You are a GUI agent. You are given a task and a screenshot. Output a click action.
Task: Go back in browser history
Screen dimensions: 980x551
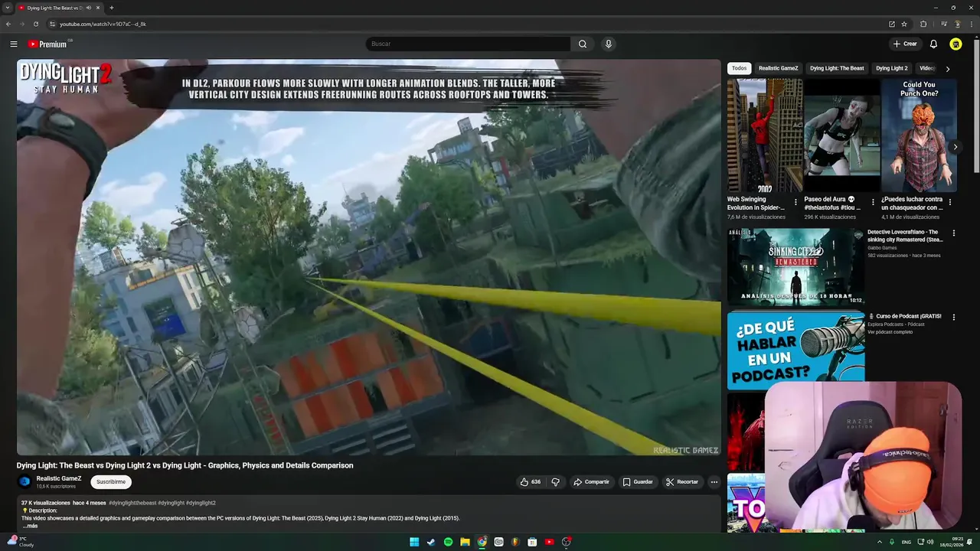(8, 24)
